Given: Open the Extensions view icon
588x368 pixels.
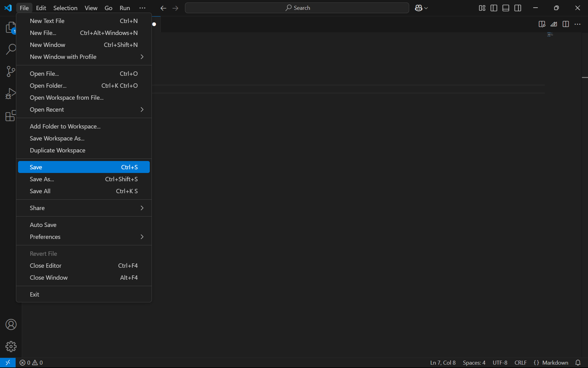Looking at the screenshot, I should pyautogui.click(x=11, y=116).
